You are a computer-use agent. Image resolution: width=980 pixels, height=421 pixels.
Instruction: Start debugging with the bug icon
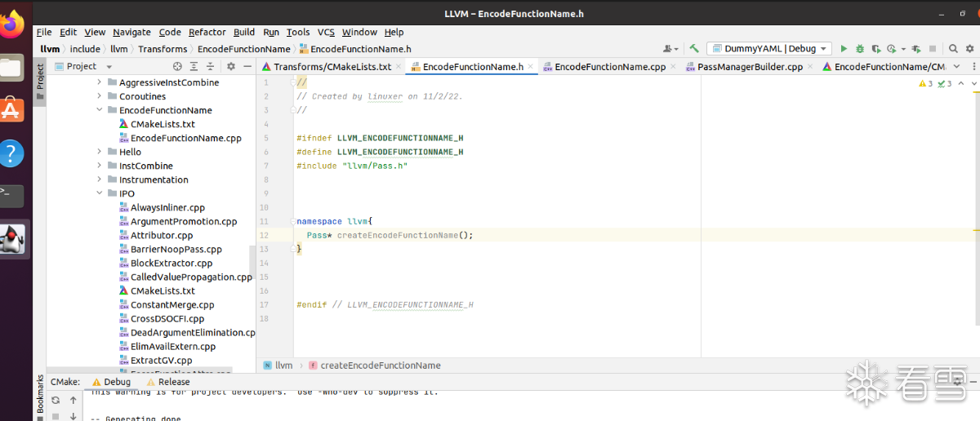tap(859, 49)
